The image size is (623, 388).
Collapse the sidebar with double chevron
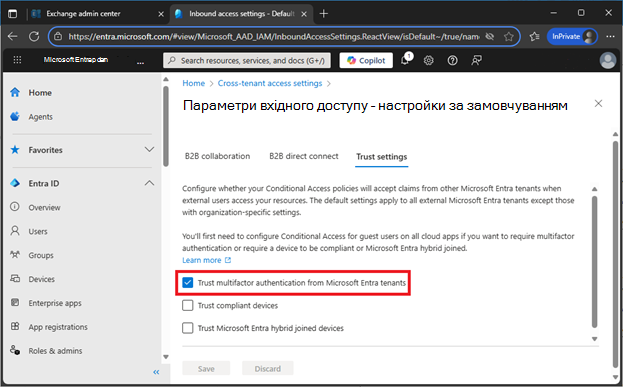(156, 372)
